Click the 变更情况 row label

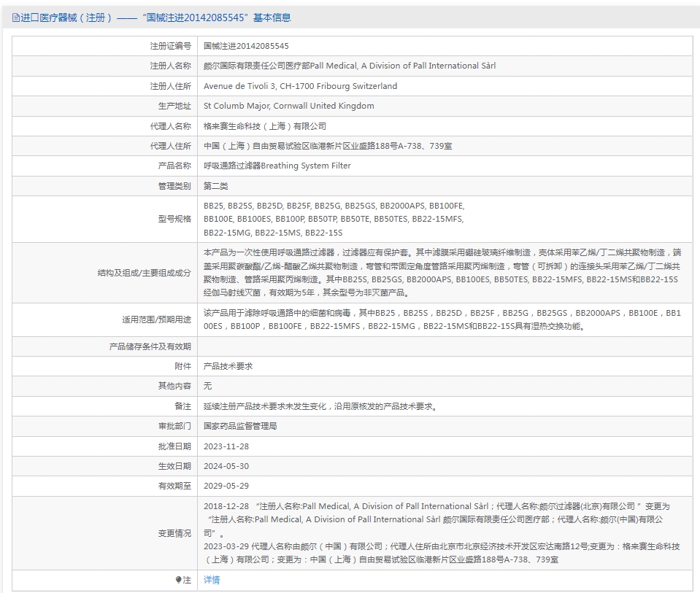[x=174, y=533]
